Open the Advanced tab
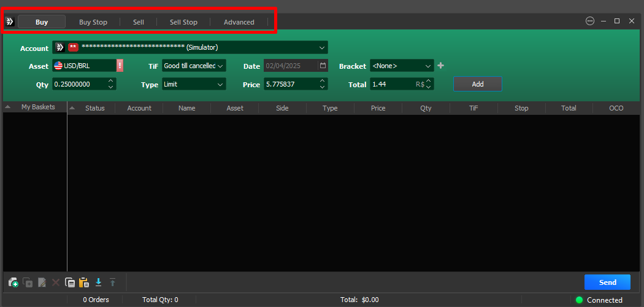644x307 pixels. 239,22
